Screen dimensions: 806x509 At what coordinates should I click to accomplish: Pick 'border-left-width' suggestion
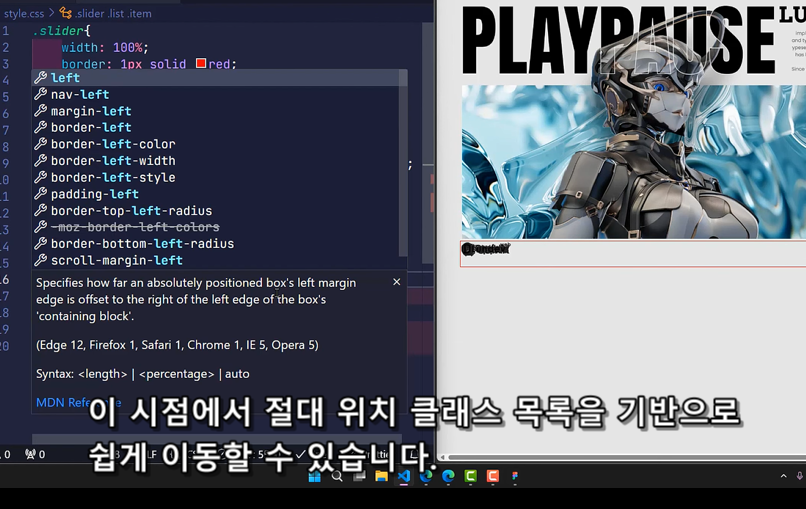click(x=219, y=161)
